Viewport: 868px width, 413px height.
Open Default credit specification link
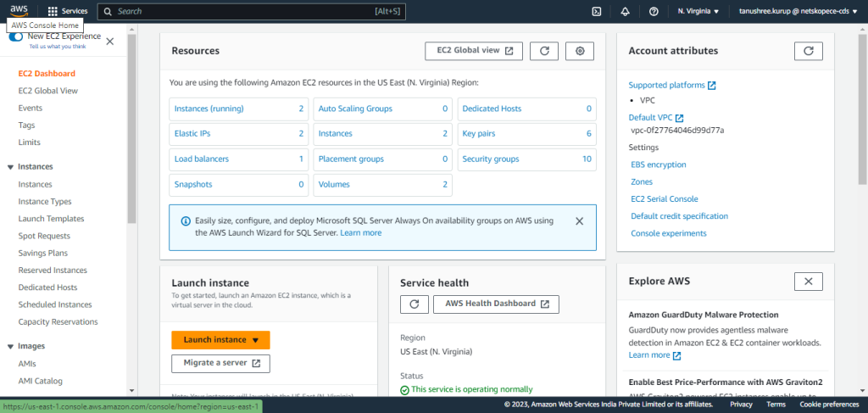680,216
